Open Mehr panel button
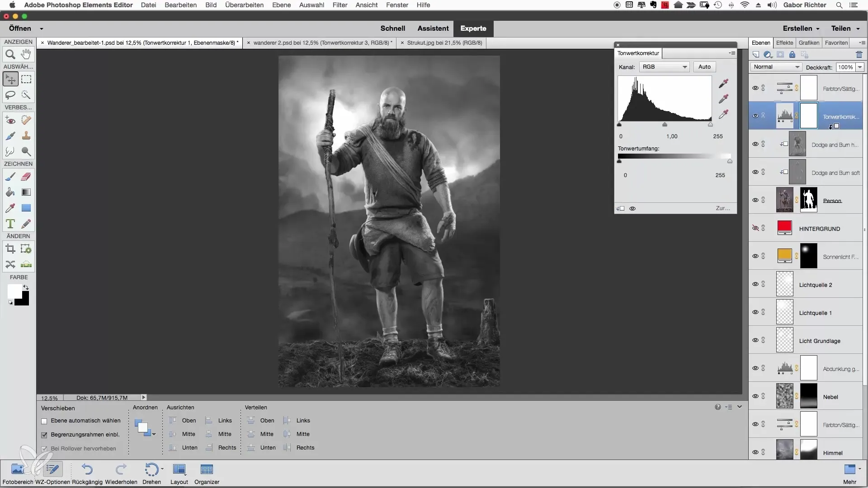Image resolution: width=868 pixels, height=488 pixels. click(x=849, y=474)
